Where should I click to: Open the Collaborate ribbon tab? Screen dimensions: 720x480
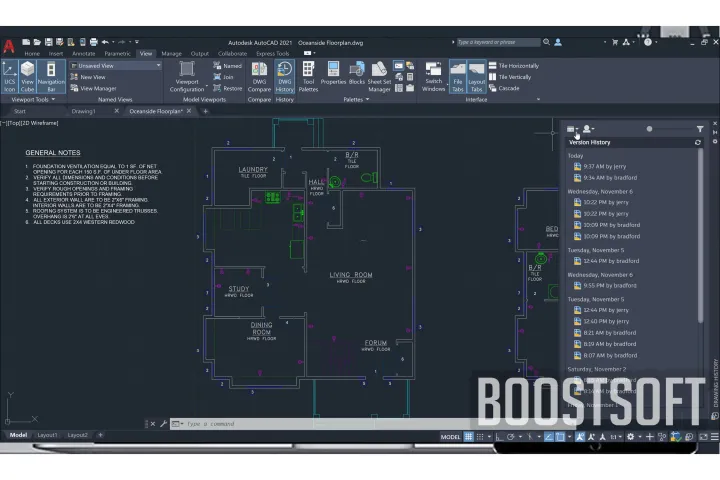pyautogui.click(x=232, y=54)
